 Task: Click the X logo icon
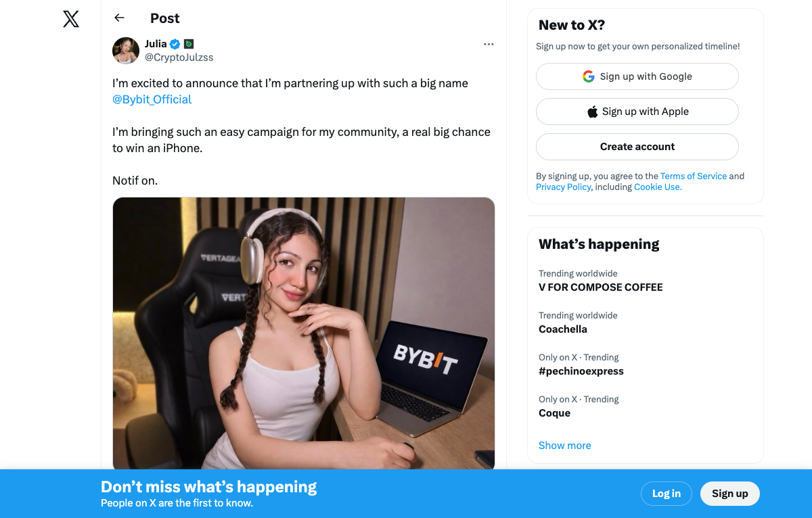[71, 19]
